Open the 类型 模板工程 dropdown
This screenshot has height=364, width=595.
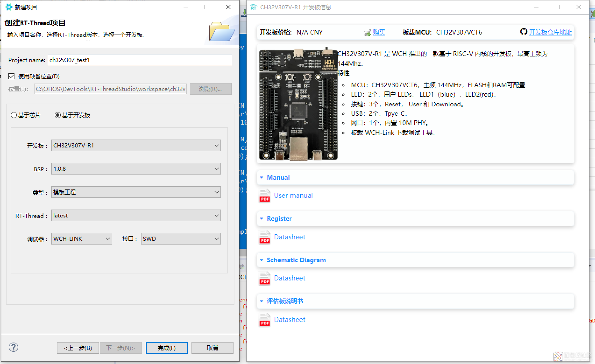[136, 192]
